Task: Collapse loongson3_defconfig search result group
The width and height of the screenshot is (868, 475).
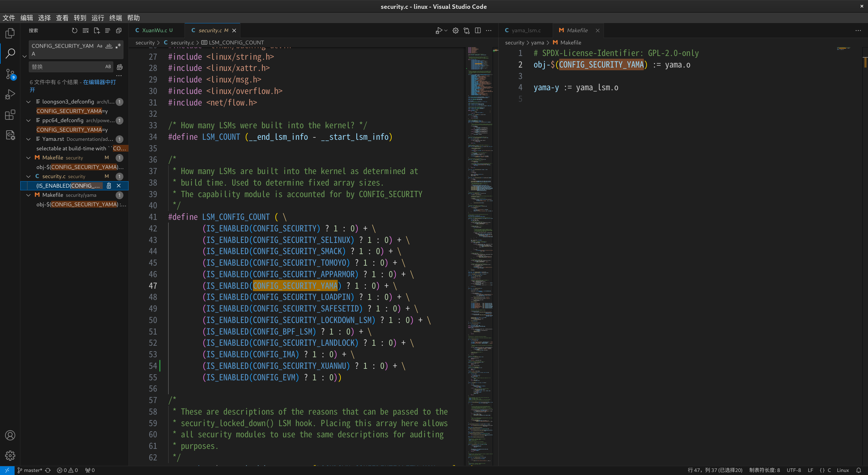Action: (28, 102)
